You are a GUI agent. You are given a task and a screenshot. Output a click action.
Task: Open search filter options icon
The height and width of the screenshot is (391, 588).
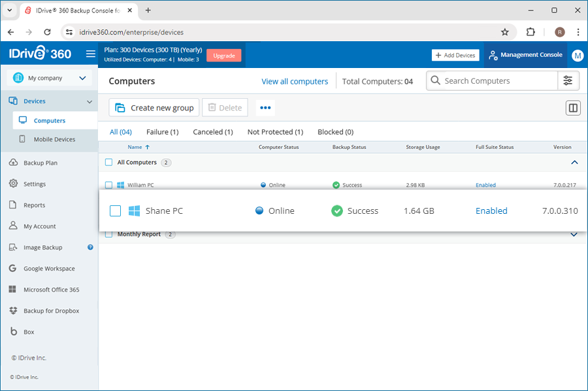[568, 80]
